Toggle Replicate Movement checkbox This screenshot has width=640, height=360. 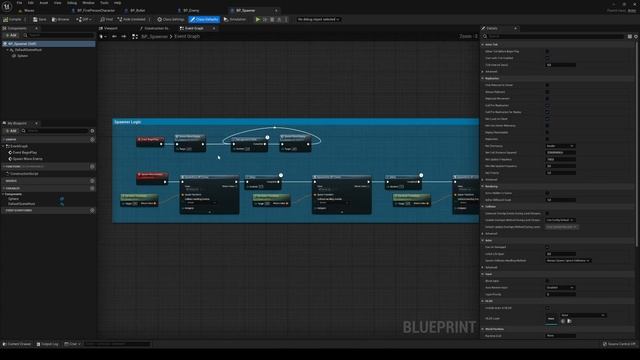pos(547,98)
